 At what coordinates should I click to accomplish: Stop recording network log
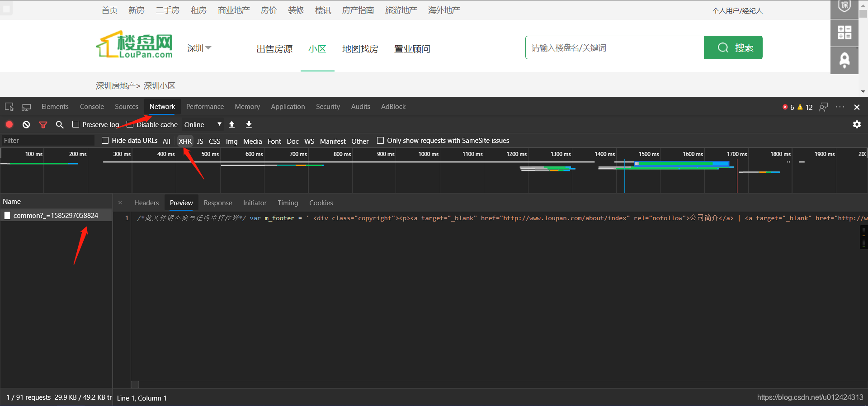click(x=9, y=124)
